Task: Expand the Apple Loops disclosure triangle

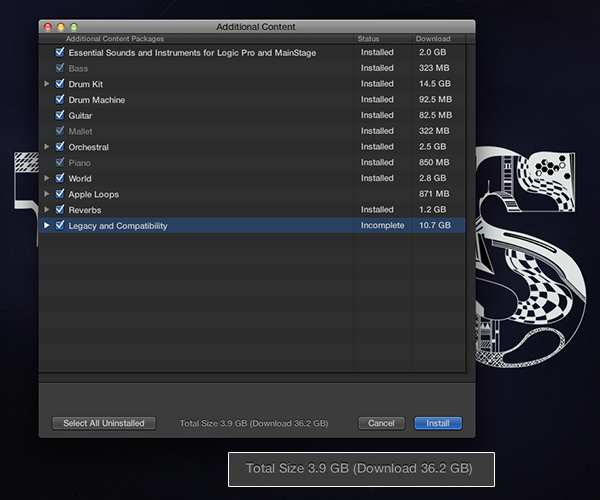Action: 47,194
